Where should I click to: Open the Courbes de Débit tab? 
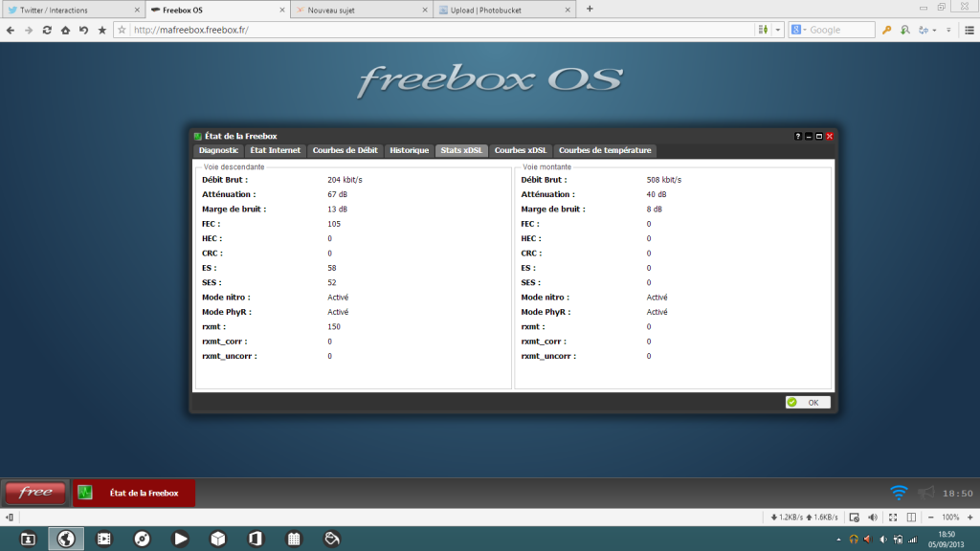pyautogui.click(x=345, y=150)
